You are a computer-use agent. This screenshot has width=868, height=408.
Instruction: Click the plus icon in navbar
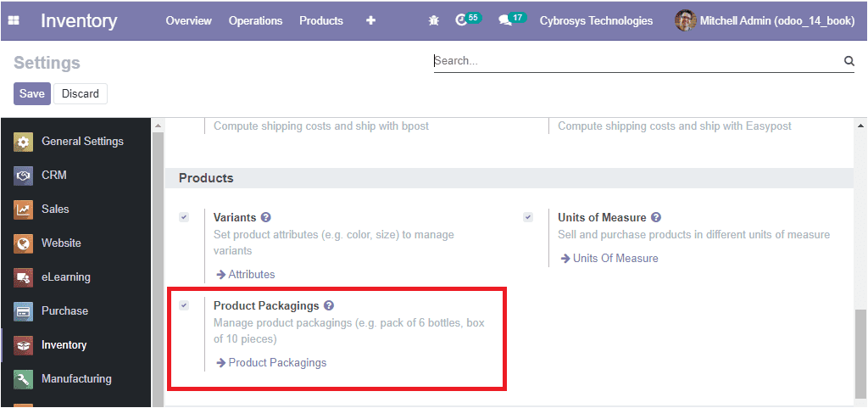(371, 20)
